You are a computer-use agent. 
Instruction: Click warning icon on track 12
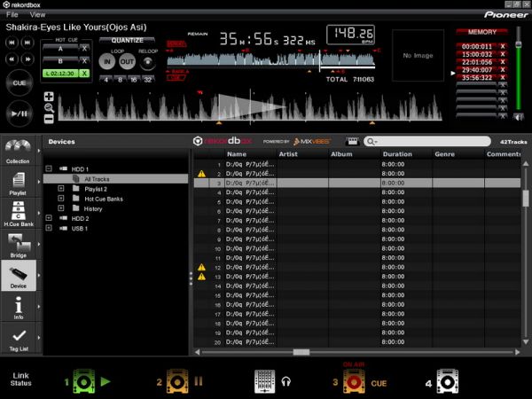coord(201,267)
